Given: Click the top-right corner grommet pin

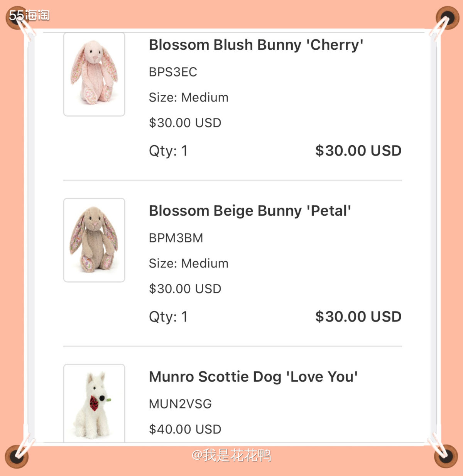Looking at the screenshot, I should (447, 18).
